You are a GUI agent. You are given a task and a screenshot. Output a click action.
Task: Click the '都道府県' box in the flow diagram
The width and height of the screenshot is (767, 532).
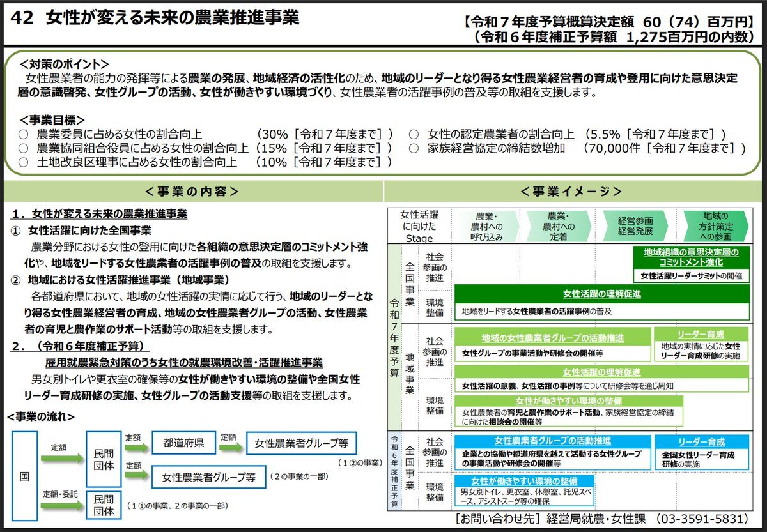[183, 443]
